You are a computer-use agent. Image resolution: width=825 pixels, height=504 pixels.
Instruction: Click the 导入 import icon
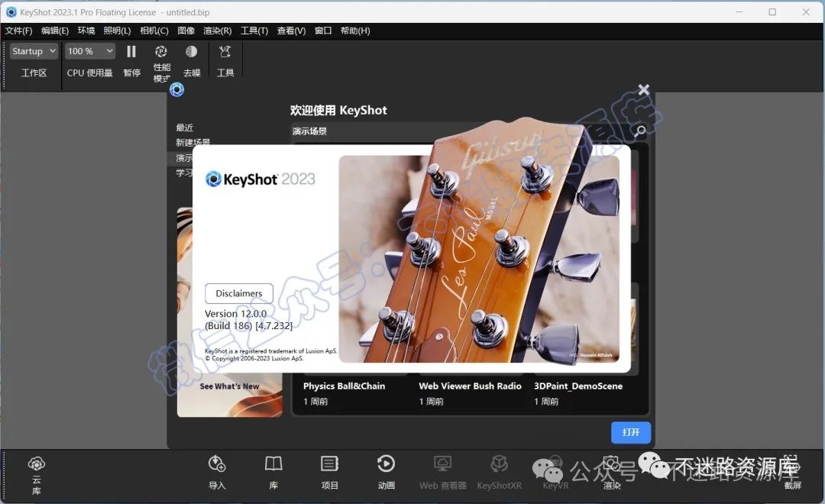tap(217, 464)
